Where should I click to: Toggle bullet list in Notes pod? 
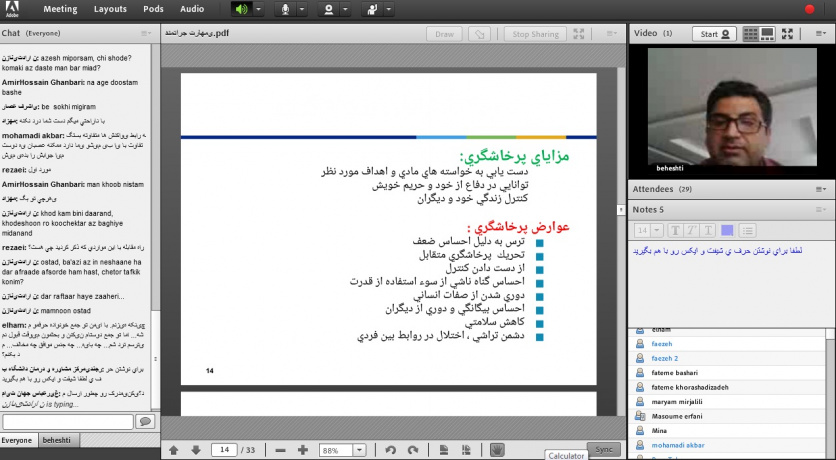[747, 230]
